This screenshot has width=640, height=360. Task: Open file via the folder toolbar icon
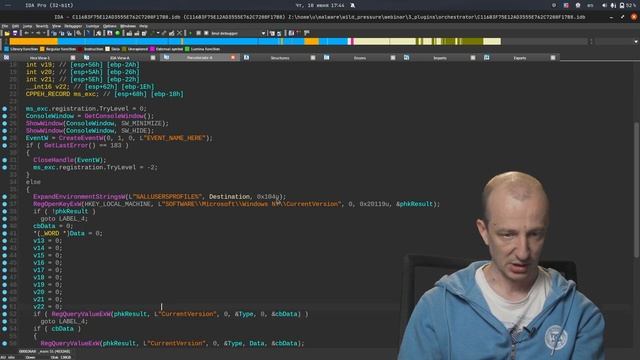click(x=7, y=33)
